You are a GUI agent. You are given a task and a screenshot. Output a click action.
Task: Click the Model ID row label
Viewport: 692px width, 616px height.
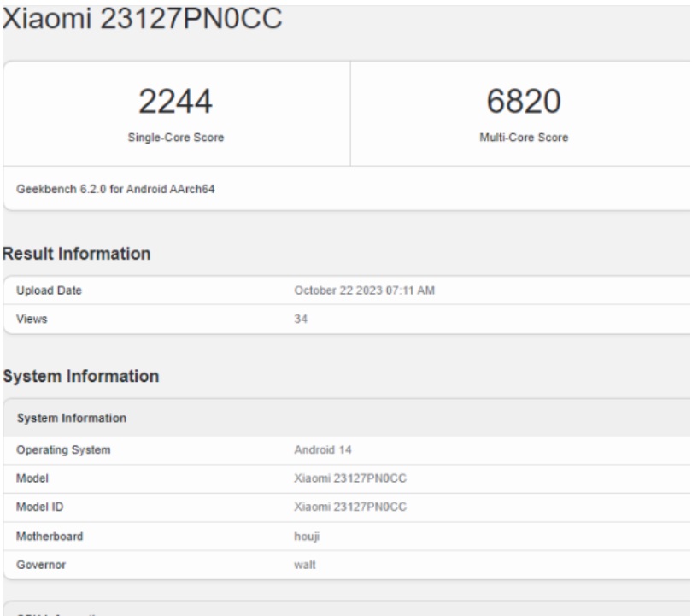pos(39,507)
